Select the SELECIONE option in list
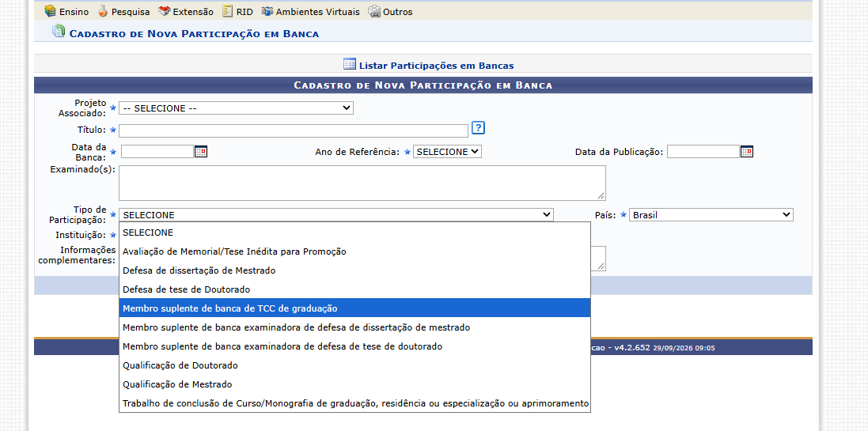This screenshot has width=868, height=431. (354, 233)
